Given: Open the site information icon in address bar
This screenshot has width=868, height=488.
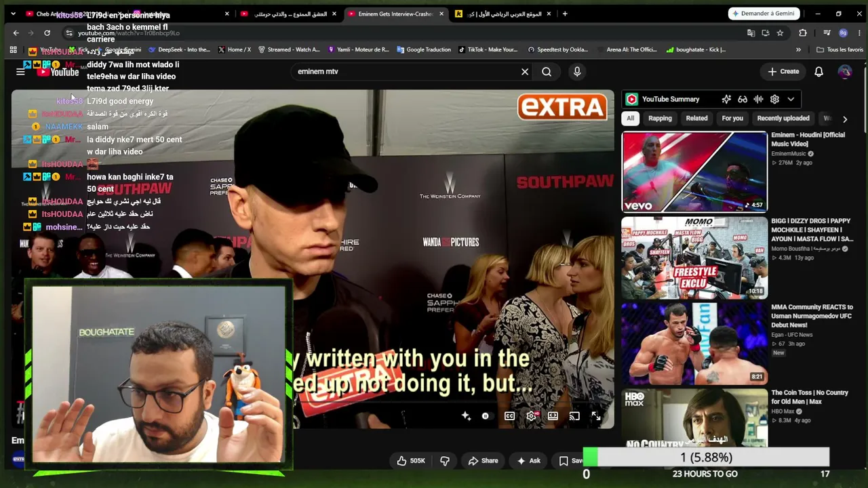Looking at the screenshot, I should point(68,33).
